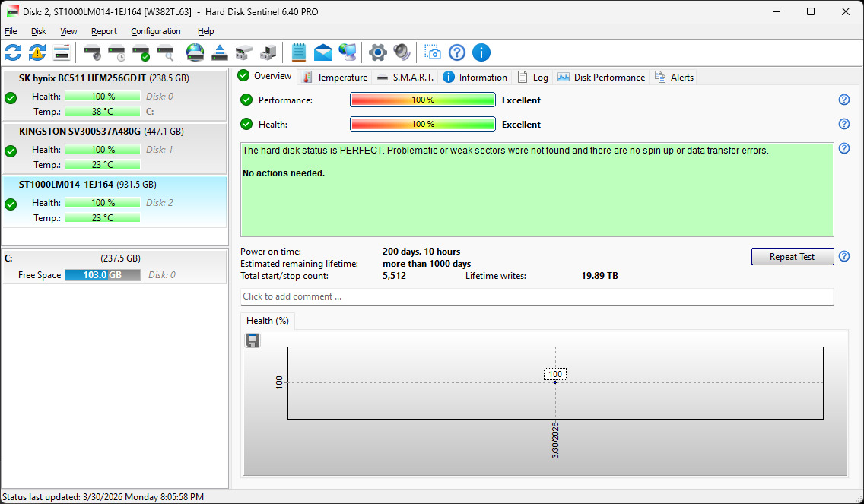Click the globe and monitor toolbar icon

coord(348,53)
